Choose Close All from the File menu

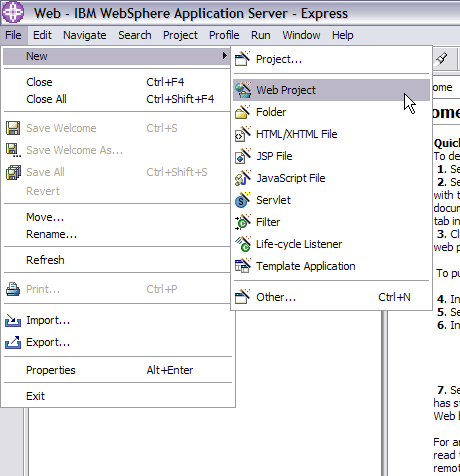pos(116,99)
